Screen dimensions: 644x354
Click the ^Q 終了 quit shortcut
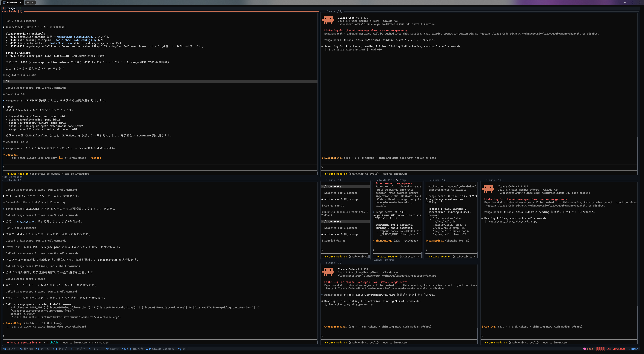point(183,349)
